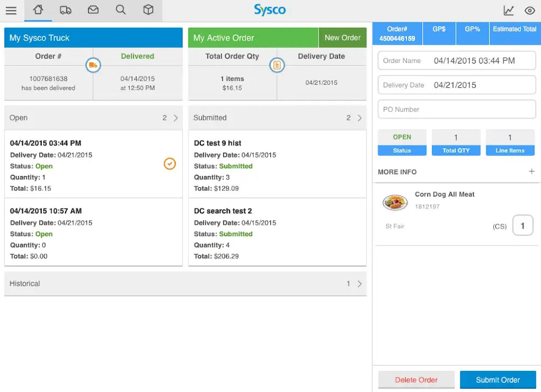Viewport: 541px width, 392px height.
Task: Select the orange checkmark on 03:44 PM order
Action: 170,163
